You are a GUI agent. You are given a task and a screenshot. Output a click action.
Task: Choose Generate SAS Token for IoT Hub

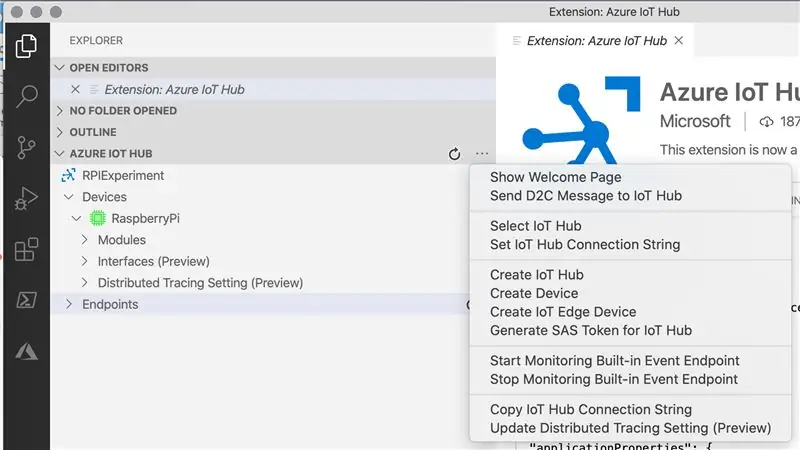point(591,330)
